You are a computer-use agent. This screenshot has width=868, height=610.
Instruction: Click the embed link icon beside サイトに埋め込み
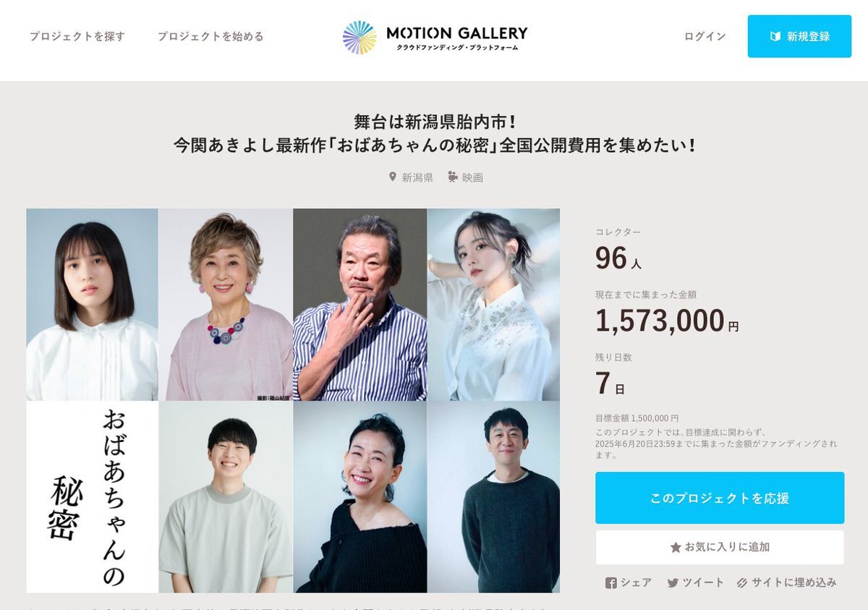[x=741, y=583]
